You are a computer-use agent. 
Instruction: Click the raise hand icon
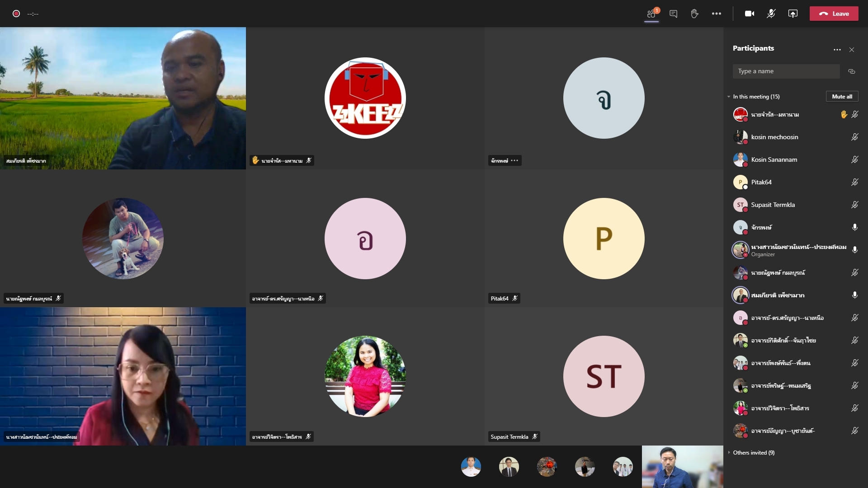point(694,14)
